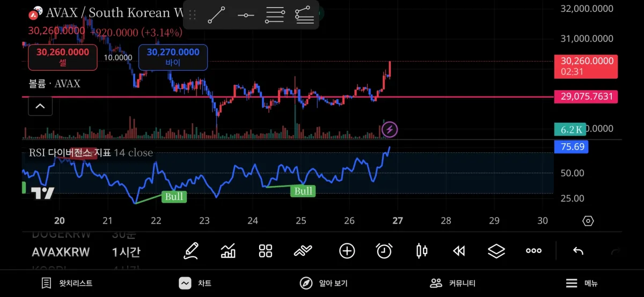Go to the 왓치리스트 tab
This screenshot has width=644, height=297.
point(67,283)
